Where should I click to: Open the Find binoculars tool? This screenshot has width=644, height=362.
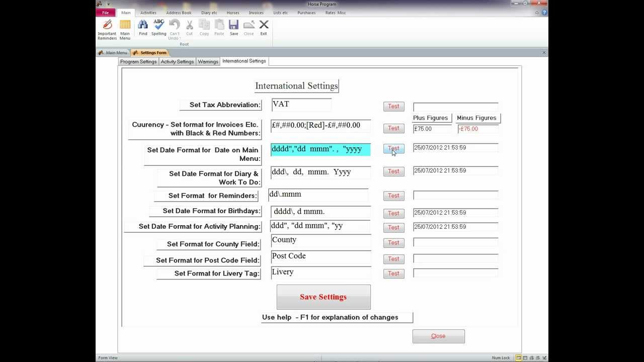[x=143, y=28]
